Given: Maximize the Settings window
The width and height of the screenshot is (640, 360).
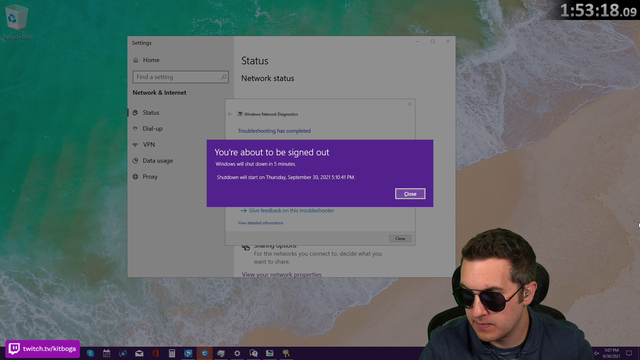Looking at the screenshot, I should click(433, 42).
